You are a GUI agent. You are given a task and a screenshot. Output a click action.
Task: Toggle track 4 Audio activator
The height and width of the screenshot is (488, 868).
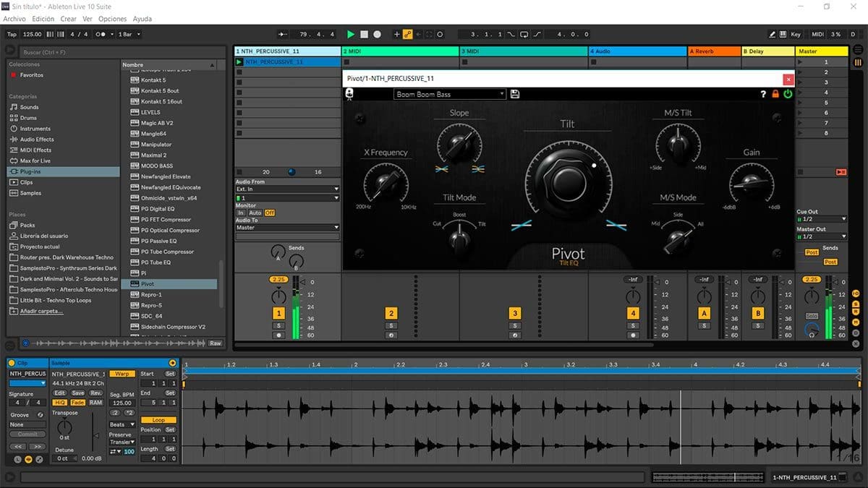click(x=634, y=313)
